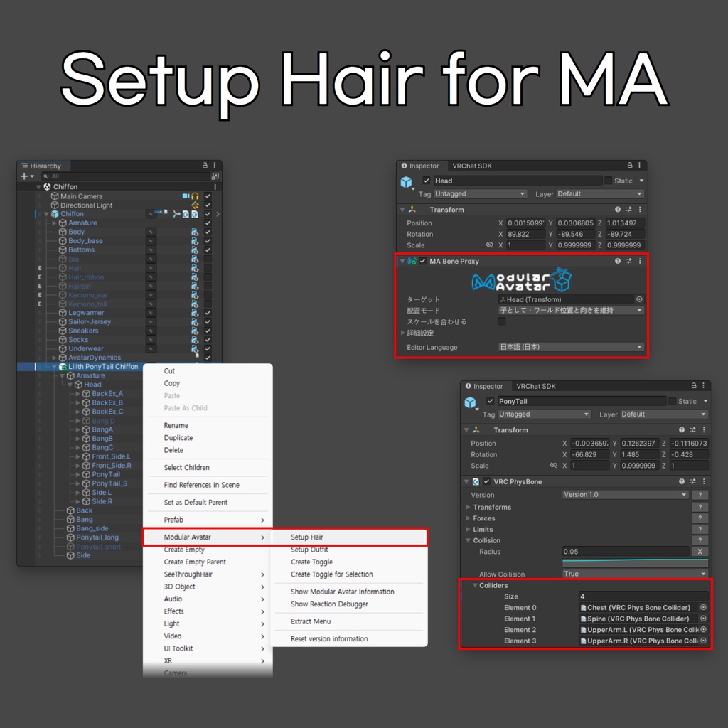Open the Chiffon prefab using its right chevron
Image resolution: width=728 pixels, height=728 pixels.
pyautogui.click(x=218, y=214)
